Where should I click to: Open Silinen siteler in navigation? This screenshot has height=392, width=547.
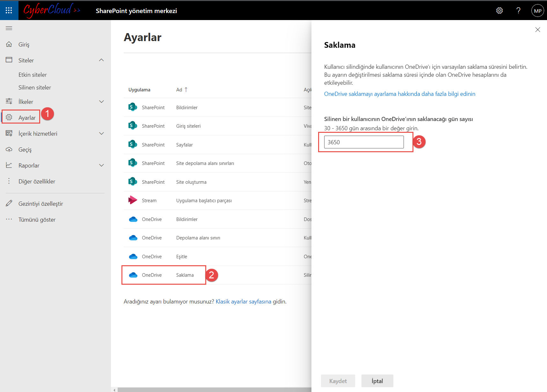35,88
